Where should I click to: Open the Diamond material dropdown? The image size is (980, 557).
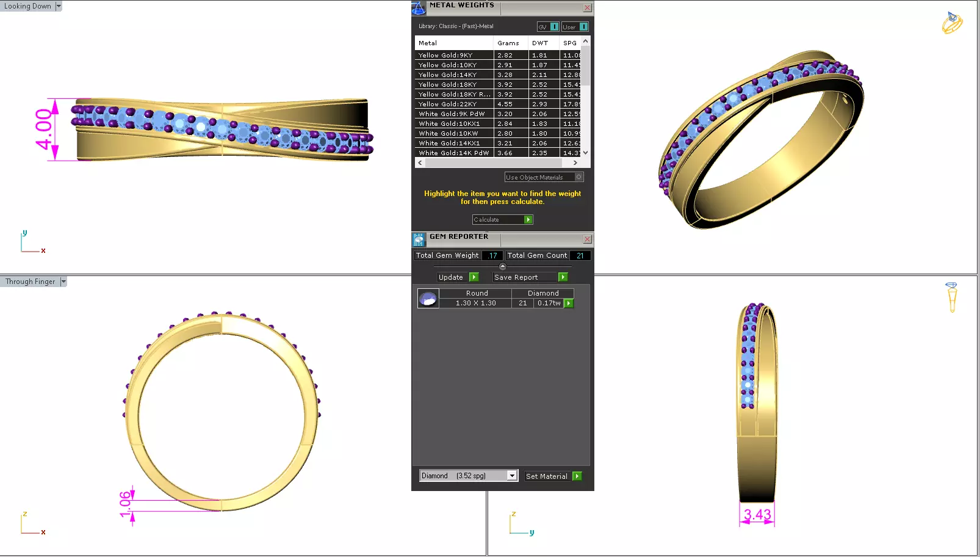[512, 476]
